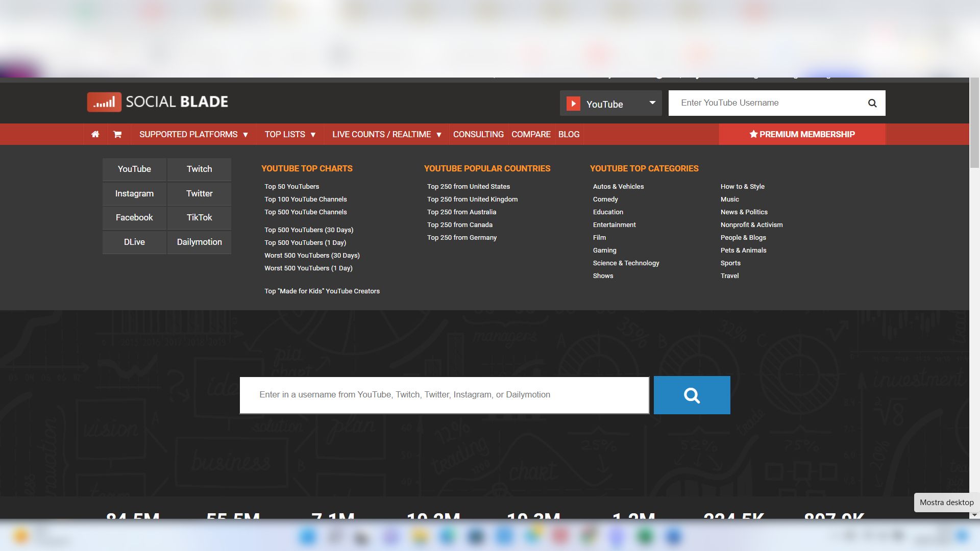980x551 pixels.
Task: Expand the YouTube platform selector dropdown
Action: tap(652, 103)
